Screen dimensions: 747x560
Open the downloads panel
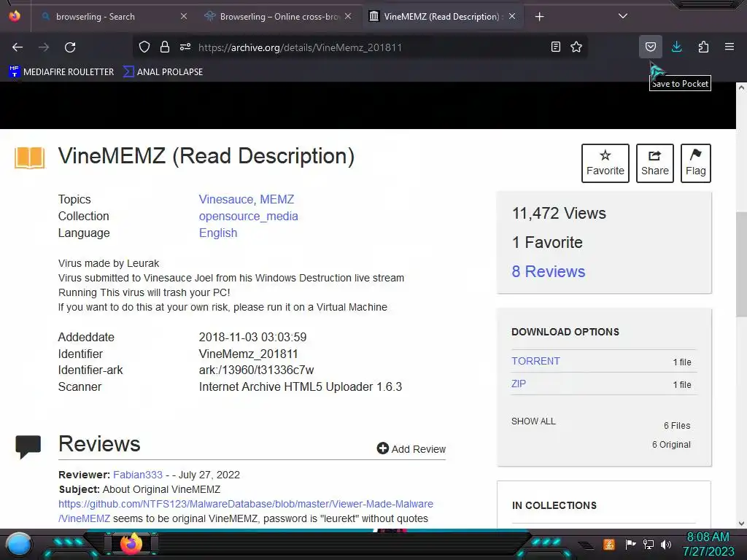tap(676, 47)
